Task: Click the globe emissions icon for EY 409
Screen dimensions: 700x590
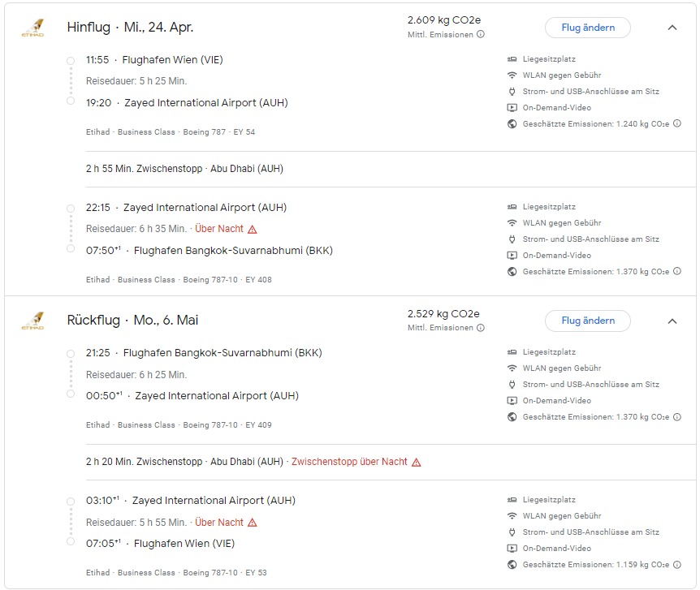Action: pos(512,417)
